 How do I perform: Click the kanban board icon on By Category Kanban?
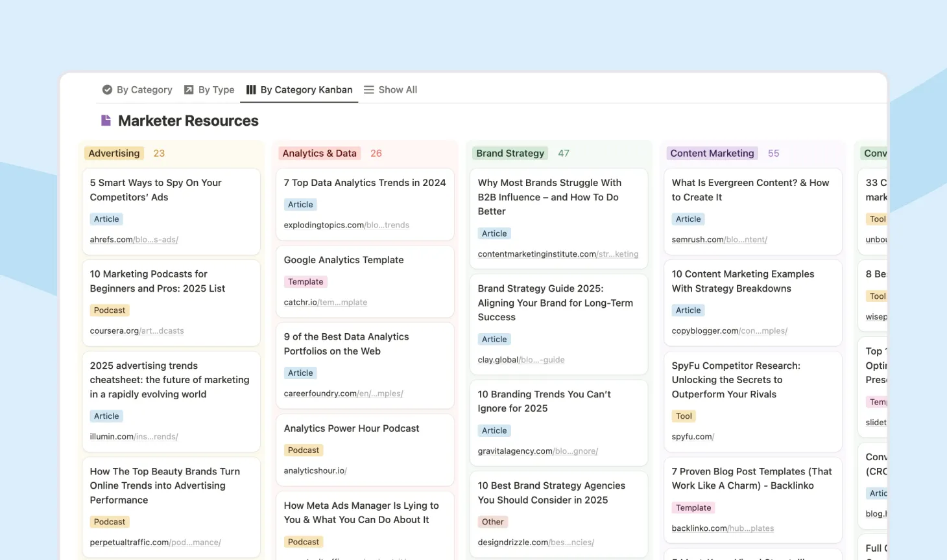point(251,89)
